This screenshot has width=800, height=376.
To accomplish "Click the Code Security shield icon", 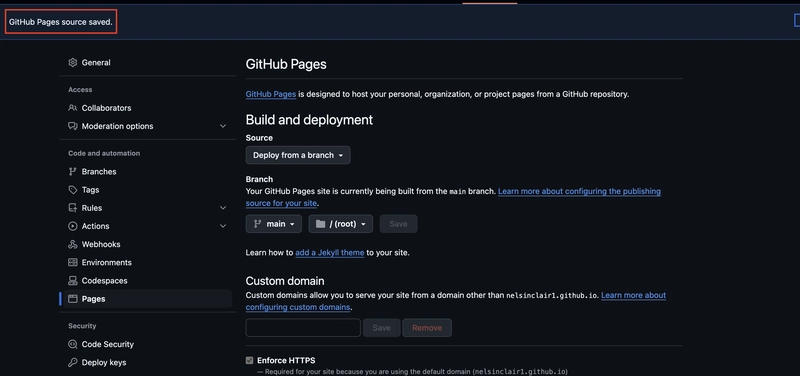I will pyautogui.click(x=72, y=344).
